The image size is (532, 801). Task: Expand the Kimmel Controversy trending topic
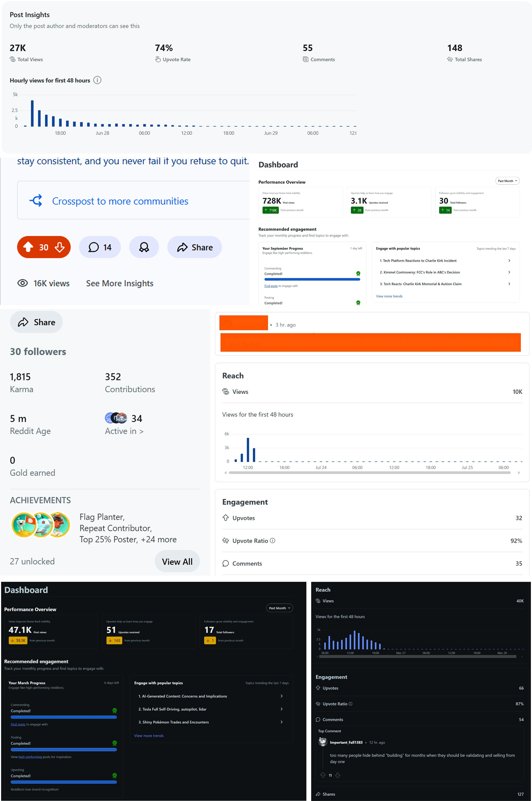tap(509, 272)
